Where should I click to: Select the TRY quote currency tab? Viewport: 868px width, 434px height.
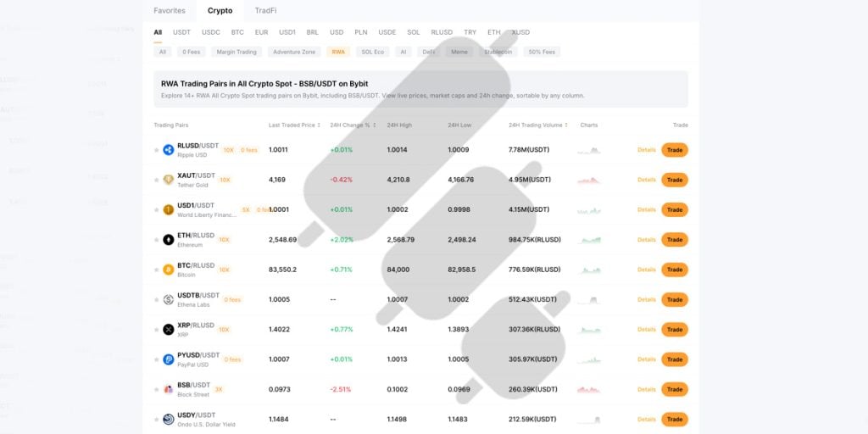coord(470,33)
